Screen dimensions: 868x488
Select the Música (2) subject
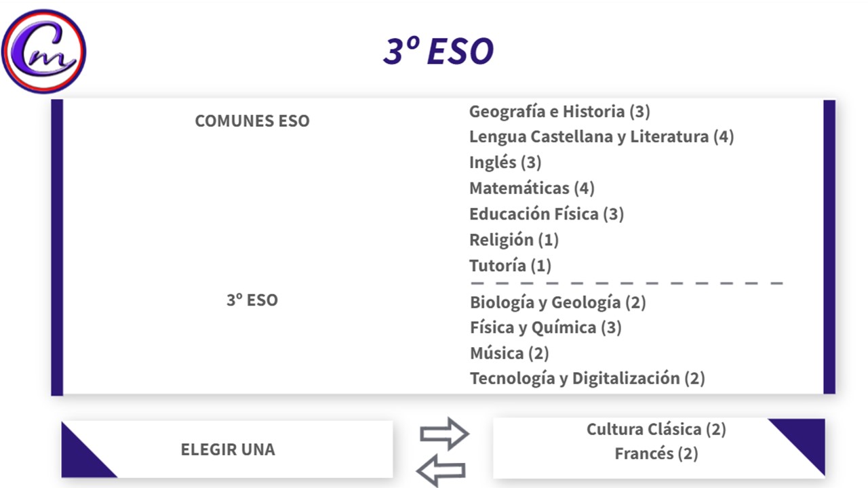click(509, 353)
